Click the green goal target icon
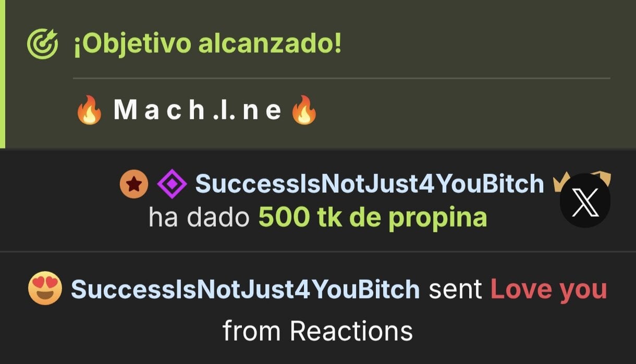 coord(43,44)
